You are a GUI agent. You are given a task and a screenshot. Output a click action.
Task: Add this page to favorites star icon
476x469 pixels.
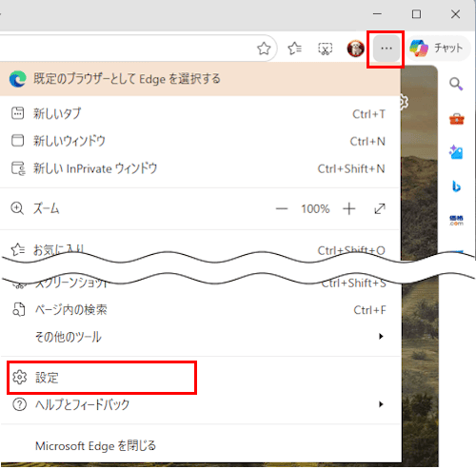tap(264, 49)
